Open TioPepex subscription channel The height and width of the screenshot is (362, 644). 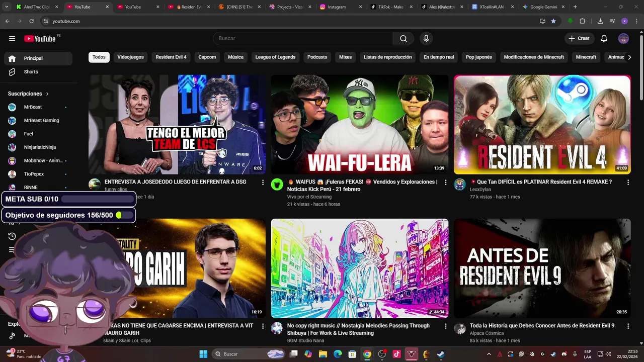(x=38, y=174)
